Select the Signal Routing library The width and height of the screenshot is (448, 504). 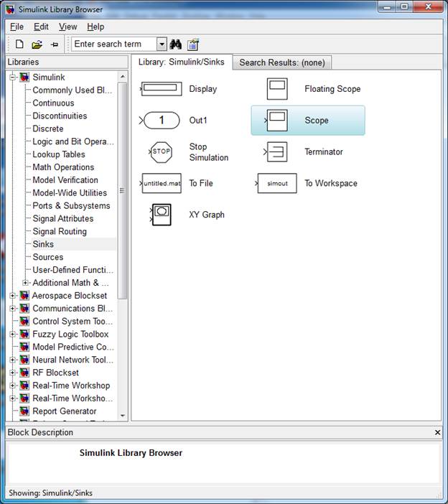pyautogui.click(x=60, y=231)
